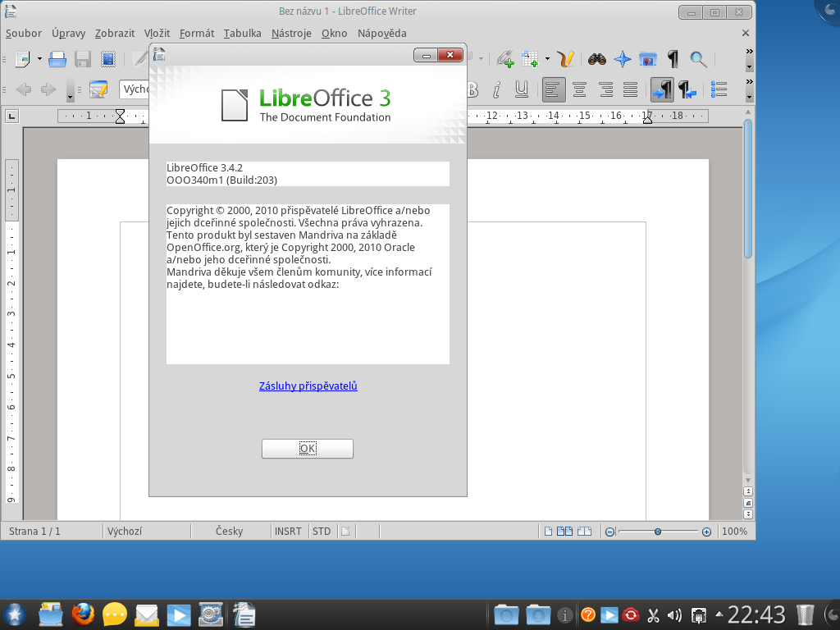The width and height of the screenshot is (840, 630).
Task: Click the Insert hyperlink icon with green plus
Action: tap(504, 59)
